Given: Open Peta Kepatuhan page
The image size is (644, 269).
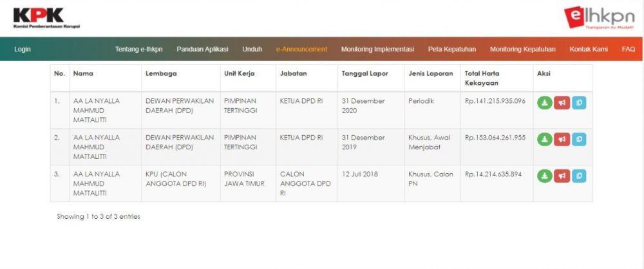Looking at the screenshot, I should 452,50.
